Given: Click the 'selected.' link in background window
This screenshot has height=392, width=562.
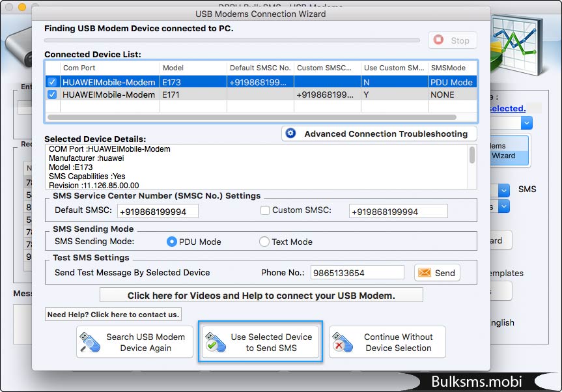Looking at the screenshot, I should click(x=508, y=108).
